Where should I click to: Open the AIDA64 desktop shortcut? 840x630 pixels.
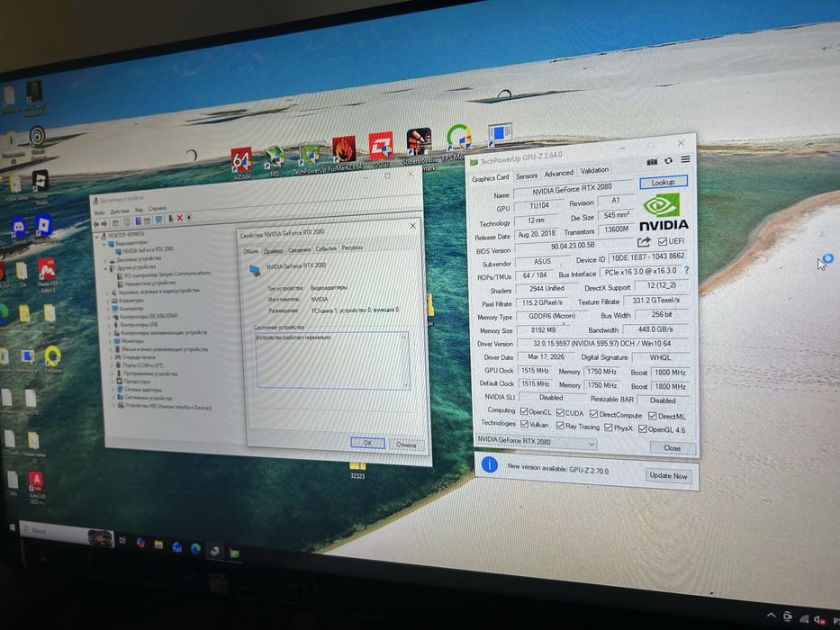241,160
